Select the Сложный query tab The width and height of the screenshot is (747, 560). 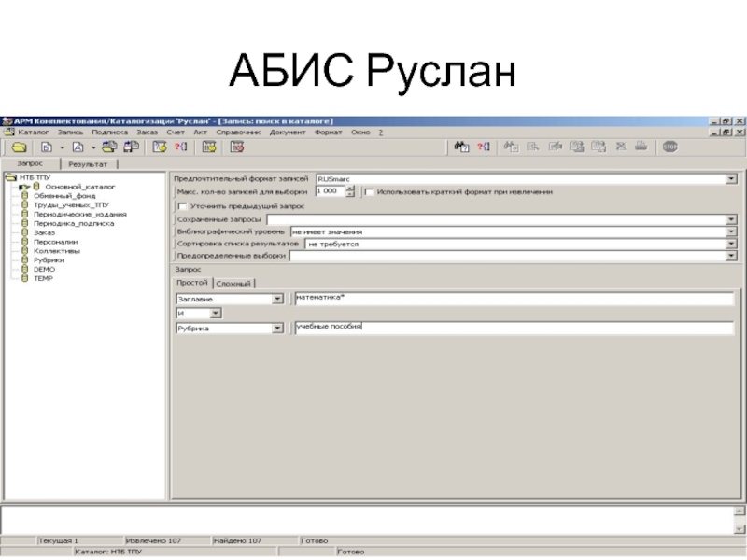(233, 284)
